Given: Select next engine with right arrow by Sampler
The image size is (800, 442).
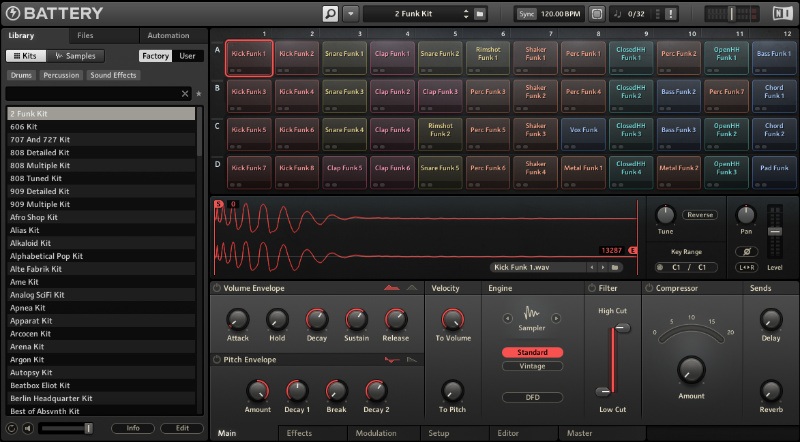Looking at the screenshot, I should (x=556, y=318).
